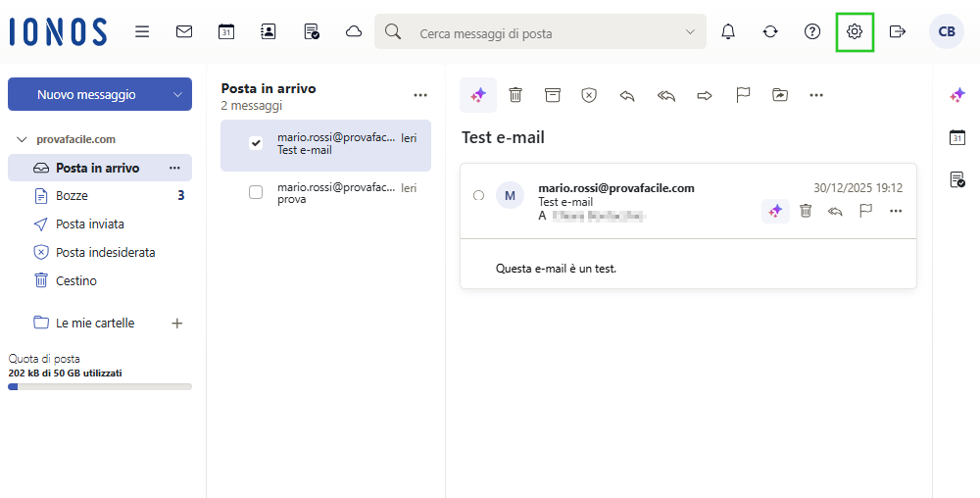The image size is (980, 498).
Task: Mark message as spam with shield icon
Action: pyautogui.click(x=589, y=95)
